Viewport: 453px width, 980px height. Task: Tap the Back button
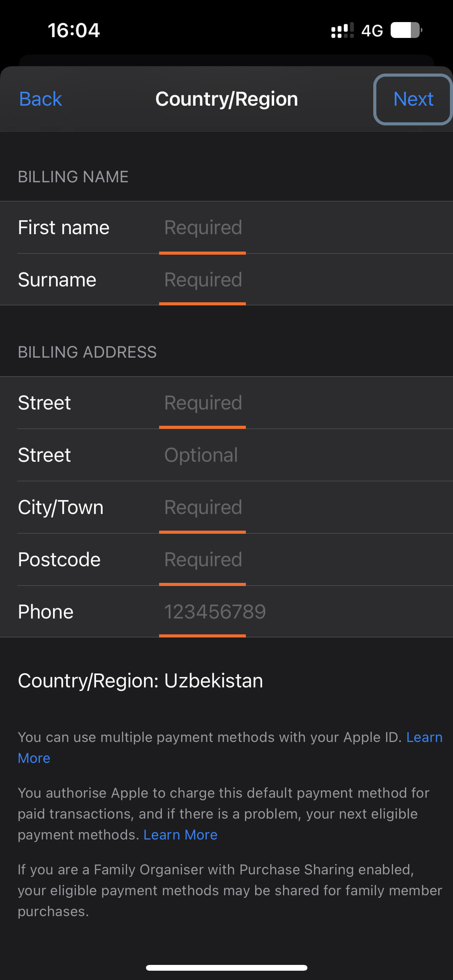pos(40,99)
